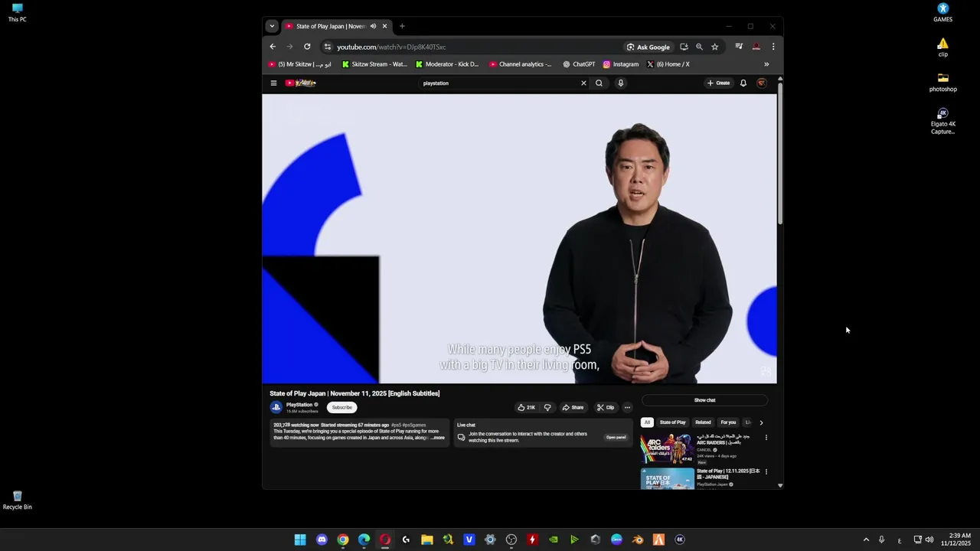This screenshot has width=980, height=551.
Task: Open the State of Play Japanese video thumbnail
Action: click(x=667, y=478)
